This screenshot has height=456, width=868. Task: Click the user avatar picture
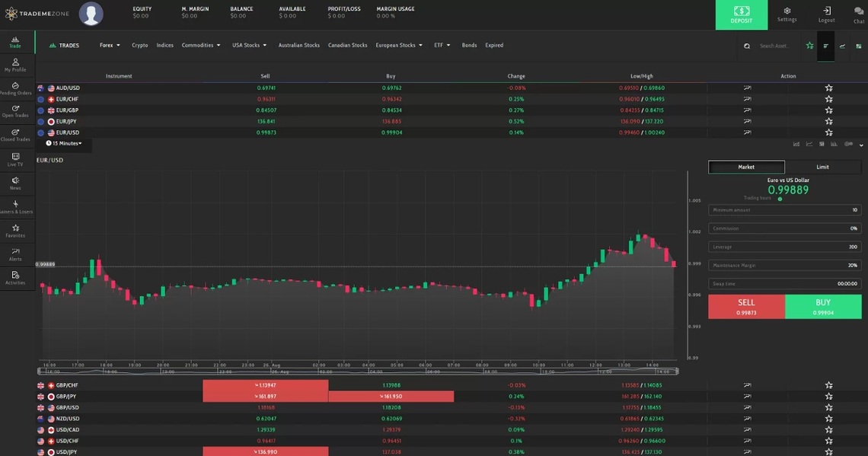click(91, 13)
